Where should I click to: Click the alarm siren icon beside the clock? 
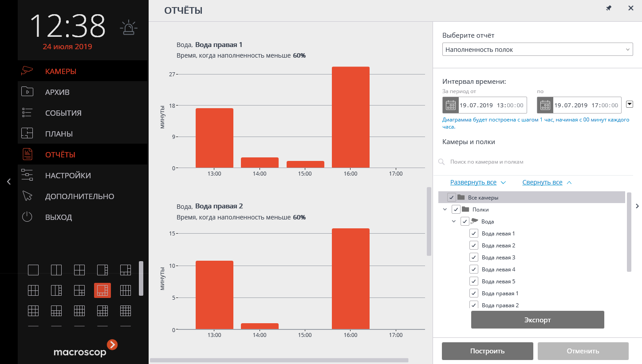[129, 28]
